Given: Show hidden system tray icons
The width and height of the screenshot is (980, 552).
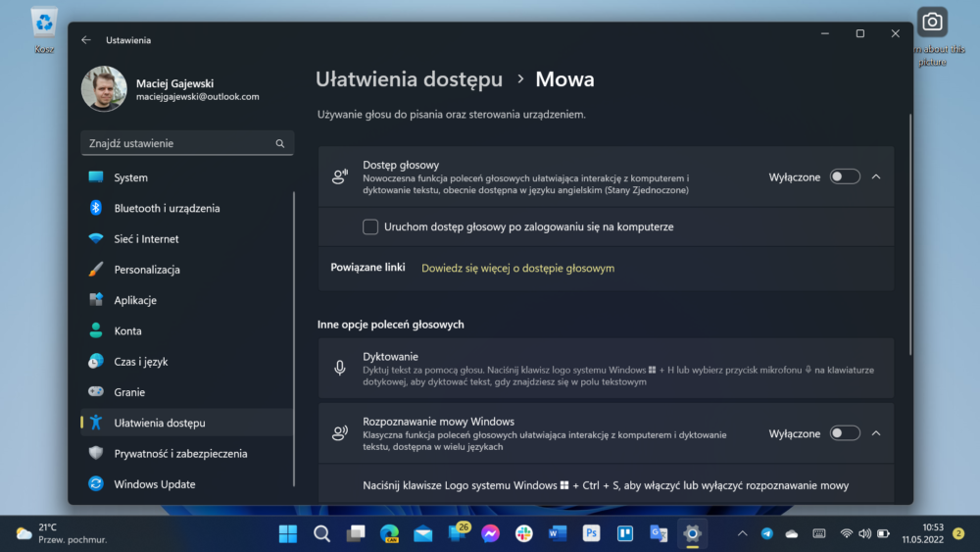Looking at the screenshot, I should coord(743,534).
